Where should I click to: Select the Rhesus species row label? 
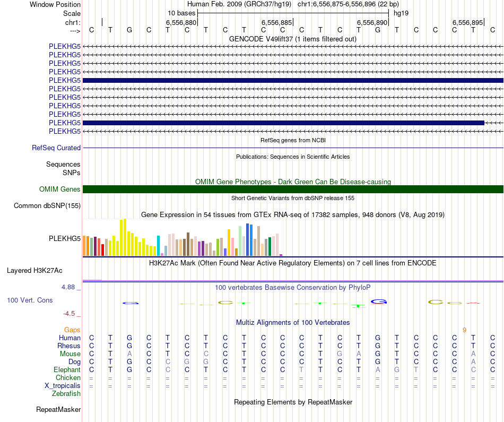(x=69, y=346)
